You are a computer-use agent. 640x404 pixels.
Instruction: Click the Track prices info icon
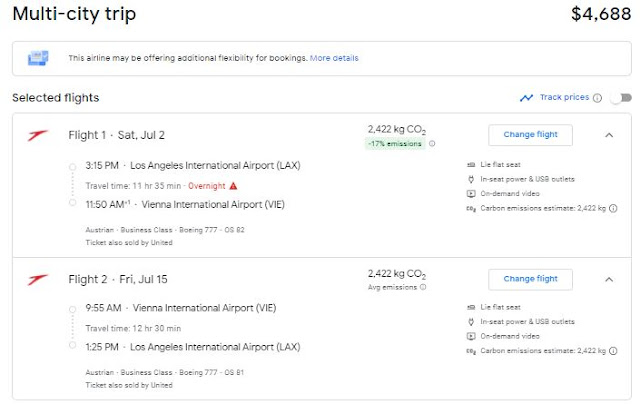597,98
